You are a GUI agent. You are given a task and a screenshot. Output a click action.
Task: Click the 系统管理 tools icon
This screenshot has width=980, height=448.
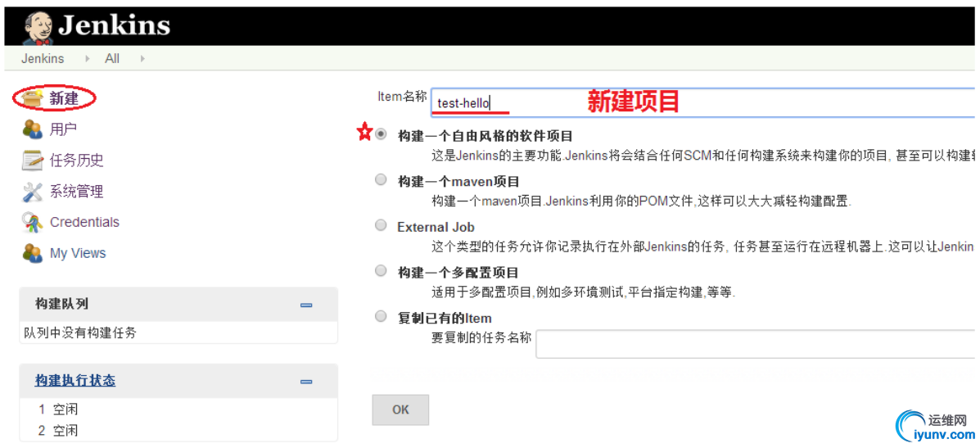[32, 191]
